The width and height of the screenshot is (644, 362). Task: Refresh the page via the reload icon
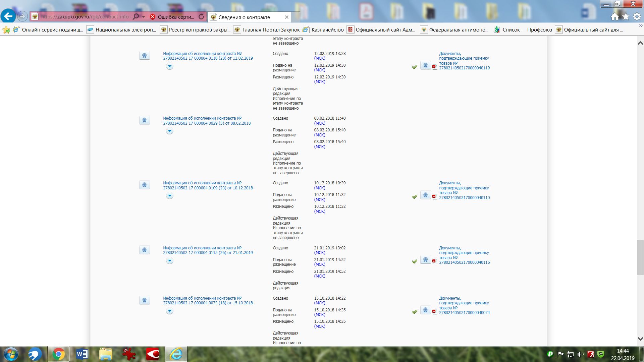(x=201, y=16)
